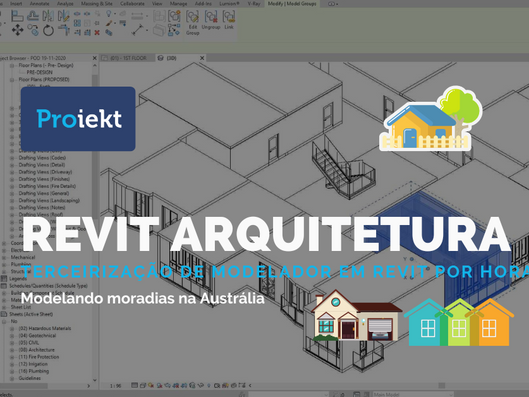Select the Offset tool in the ribbon

coord(33,16)
